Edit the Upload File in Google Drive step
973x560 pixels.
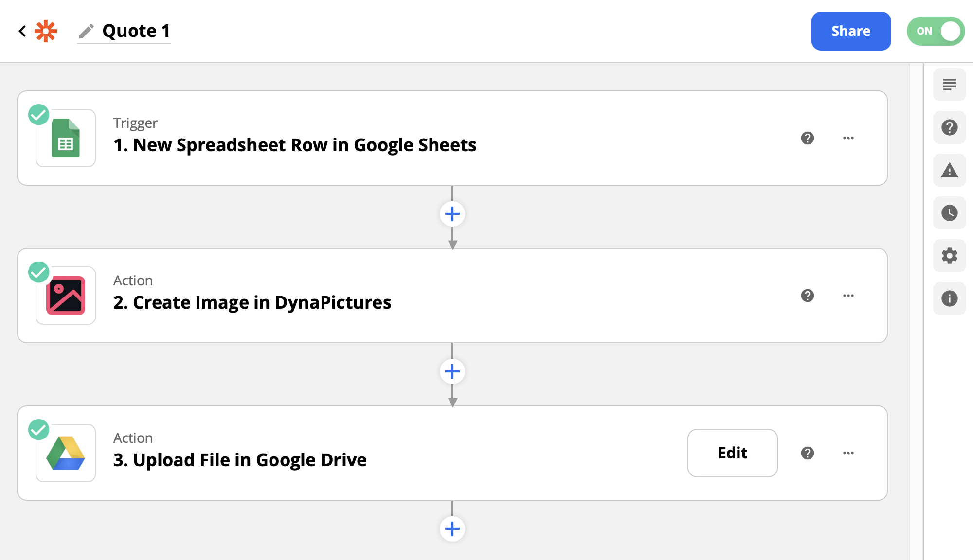tap(732, 453)
